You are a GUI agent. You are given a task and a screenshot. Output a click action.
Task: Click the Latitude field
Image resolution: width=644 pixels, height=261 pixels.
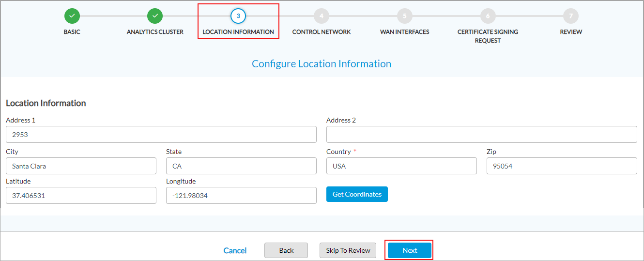[x=81, y=196]
